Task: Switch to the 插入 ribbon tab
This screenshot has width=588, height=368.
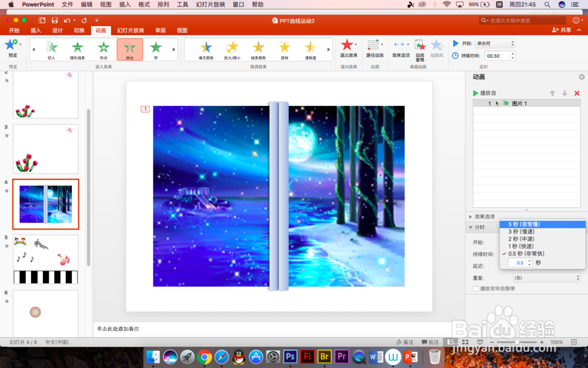Action: tap(36, 31)
